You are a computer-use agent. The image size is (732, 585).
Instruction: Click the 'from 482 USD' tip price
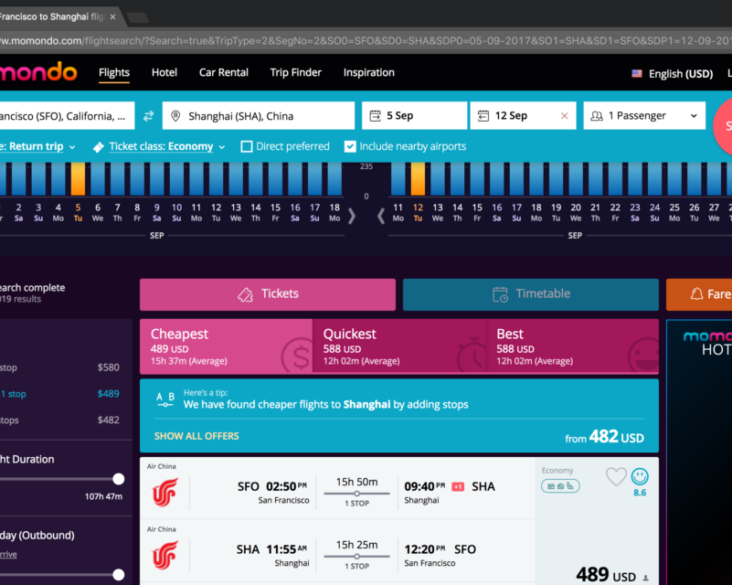(605, 437)
